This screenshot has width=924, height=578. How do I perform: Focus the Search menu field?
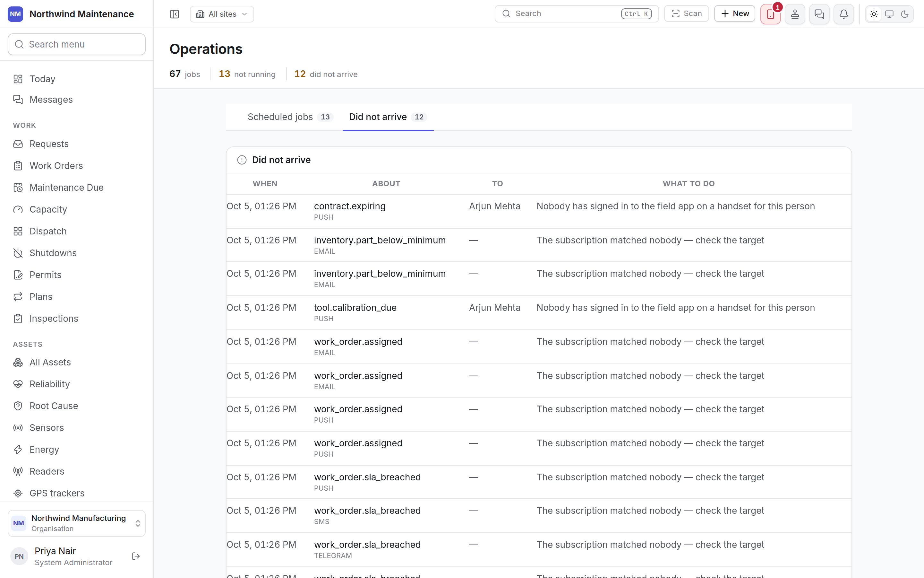tap(77, 44)
